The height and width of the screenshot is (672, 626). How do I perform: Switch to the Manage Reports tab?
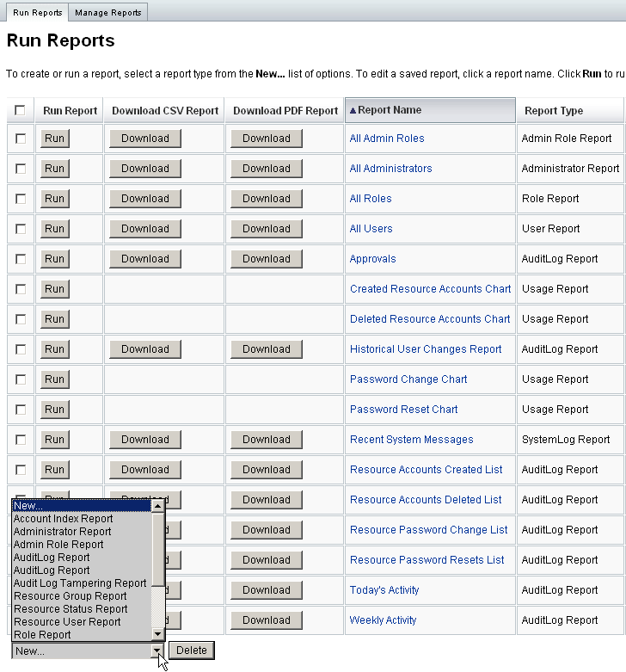tap(107, 12)
